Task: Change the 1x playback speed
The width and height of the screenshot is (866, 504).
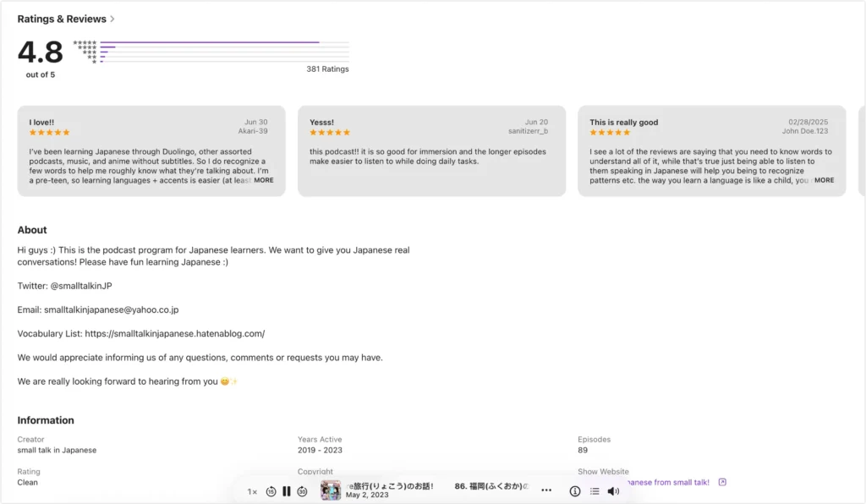Action: [x=252, y=491]
